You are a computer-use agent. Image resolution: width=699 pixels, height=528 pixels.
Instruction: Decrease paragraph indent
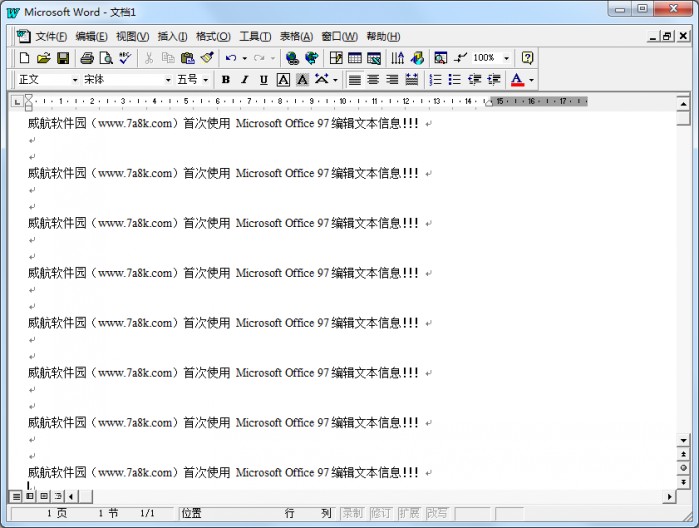474,80
